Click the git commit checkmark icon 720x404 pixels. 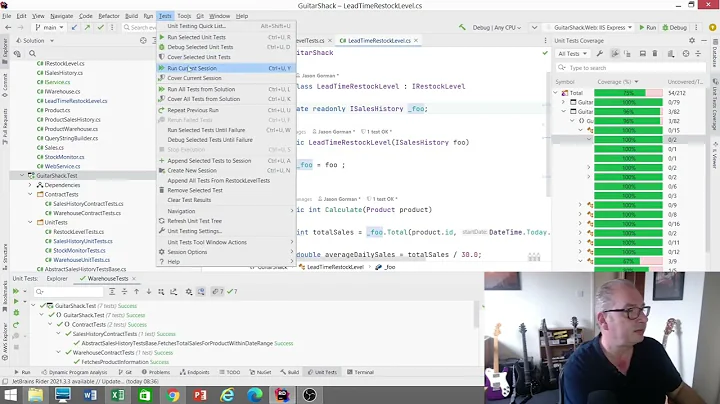coord(101,28)
